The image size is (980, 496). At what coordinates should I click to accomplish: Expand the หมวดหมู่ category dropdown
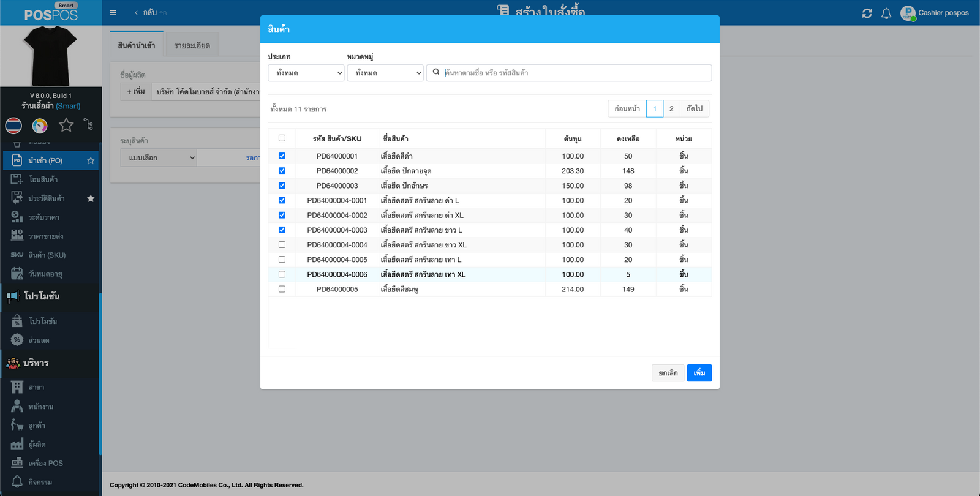(x=385, y=73)
